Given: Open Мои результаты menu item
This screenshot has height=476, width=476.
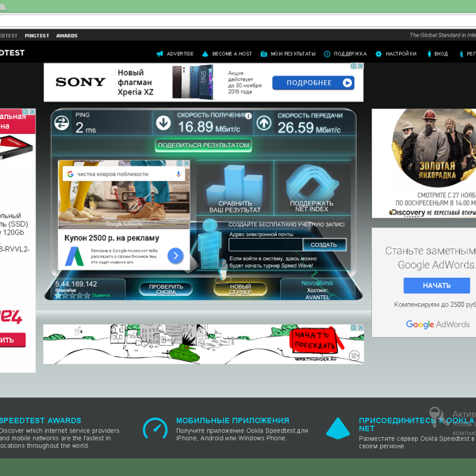Looking at the screenshot, I should (293, 54).
